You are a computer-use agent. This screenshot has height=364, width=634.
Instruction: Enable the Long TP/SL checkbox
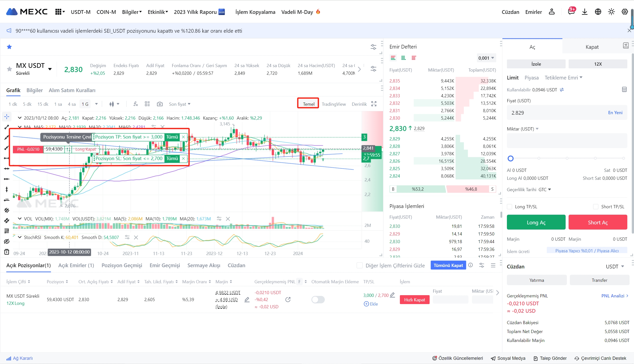click(x=509, y=207)
